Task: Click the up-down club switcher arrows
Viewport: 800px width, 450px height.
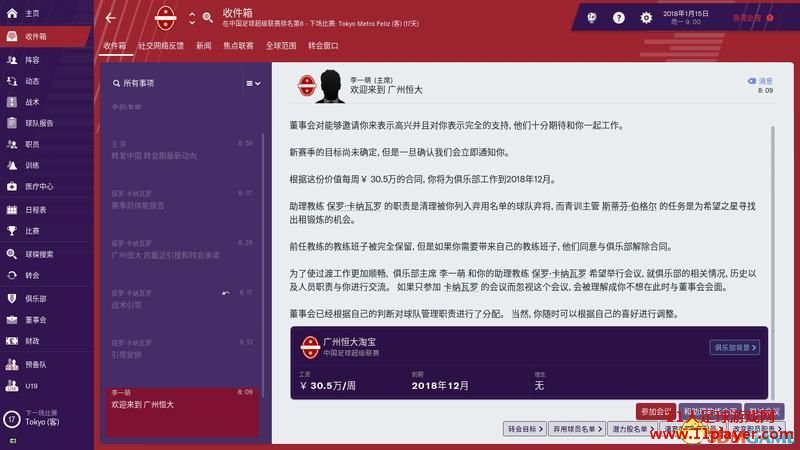Action: [192, 18]
